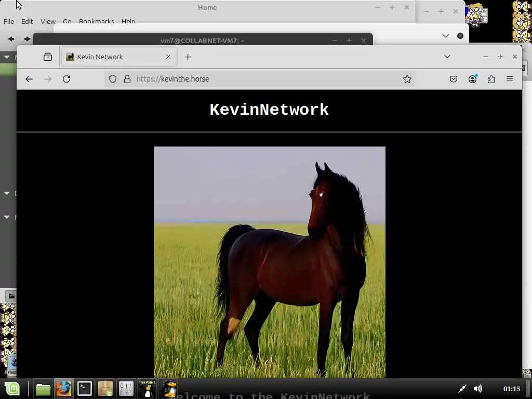The height and width of the screenshot is (399, 532).
Task: Open the File menu in Home window
Action: pos(9,21)
